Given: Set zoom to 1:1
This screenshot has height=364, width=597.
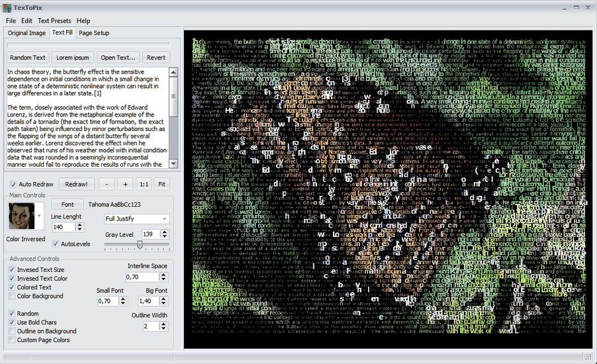Looking at the screenshot, I should (144, 184).
